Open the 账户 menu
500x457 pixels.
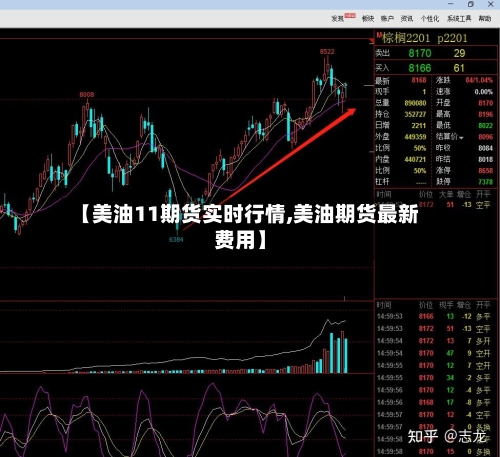[387, 19]
